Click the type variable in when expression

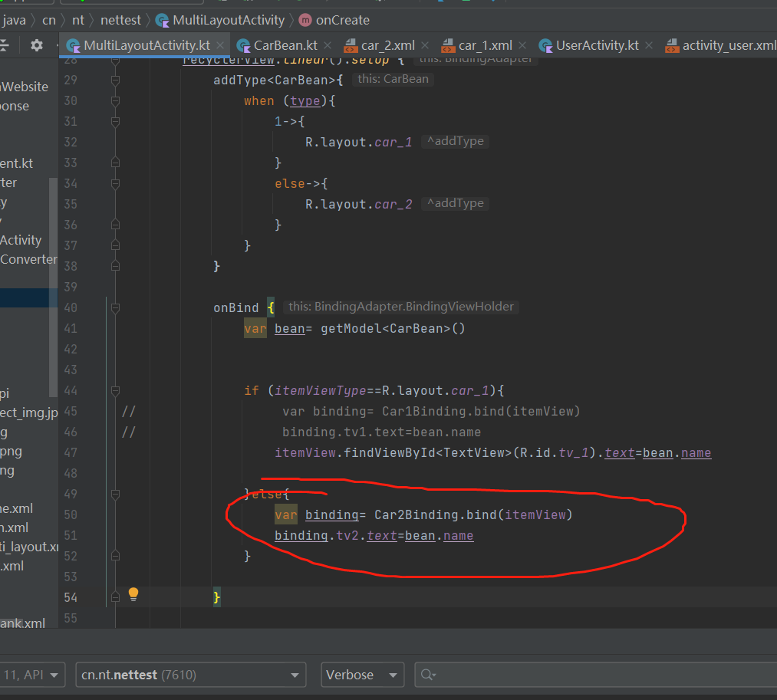pyautogui.click(x=305, y=101)
